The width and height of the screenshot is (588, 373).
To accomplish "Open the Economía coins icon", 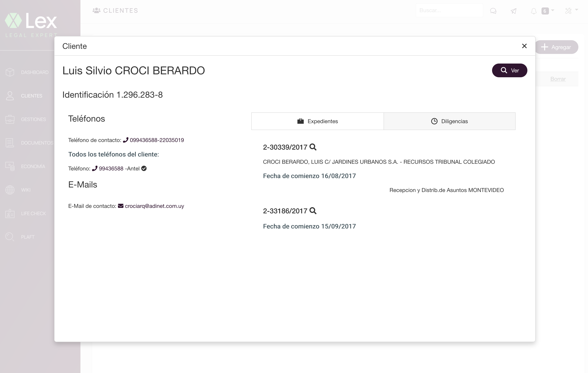I will click(x=10, y=166).
